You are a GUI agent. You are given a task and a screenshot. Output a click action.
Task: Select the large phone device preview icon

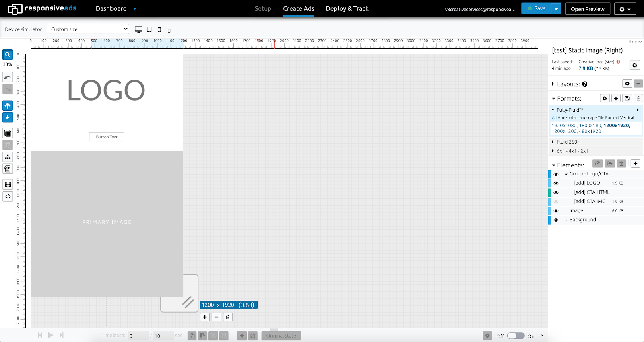click(x=159, y=30)
